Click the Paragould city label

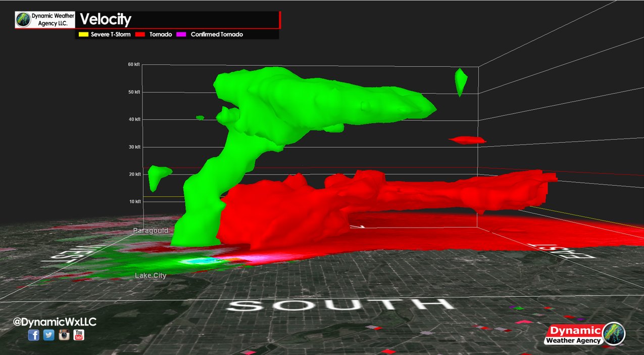click(151, 231)
